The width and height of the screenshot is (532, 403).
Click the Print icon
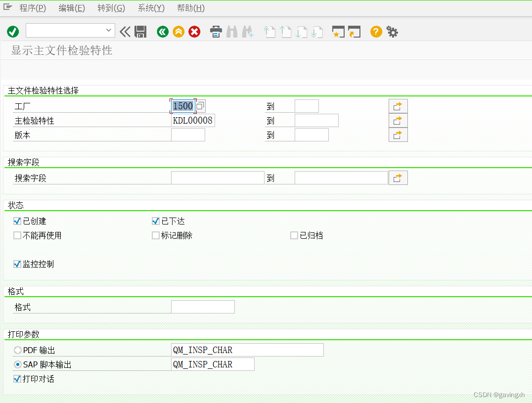tap(216, 32)
